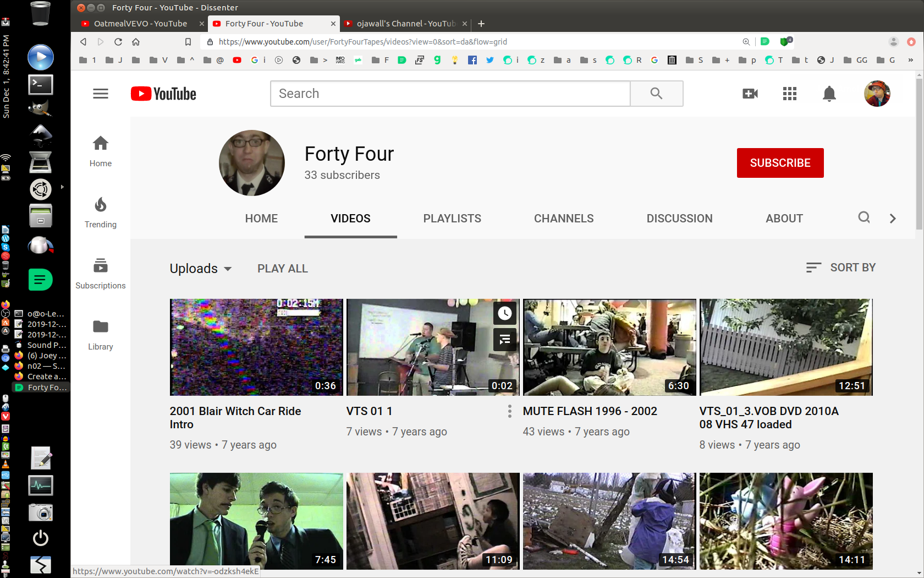Go to Home in the sidebar
This screenshot has height=578, width=924.
pyautogui.click(x=101, y=151)
